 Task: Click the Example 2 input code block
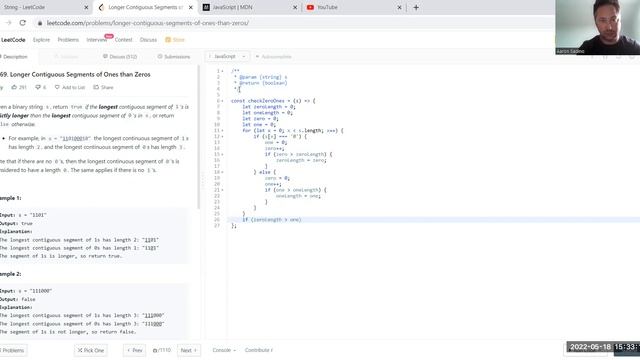[95, 311]
